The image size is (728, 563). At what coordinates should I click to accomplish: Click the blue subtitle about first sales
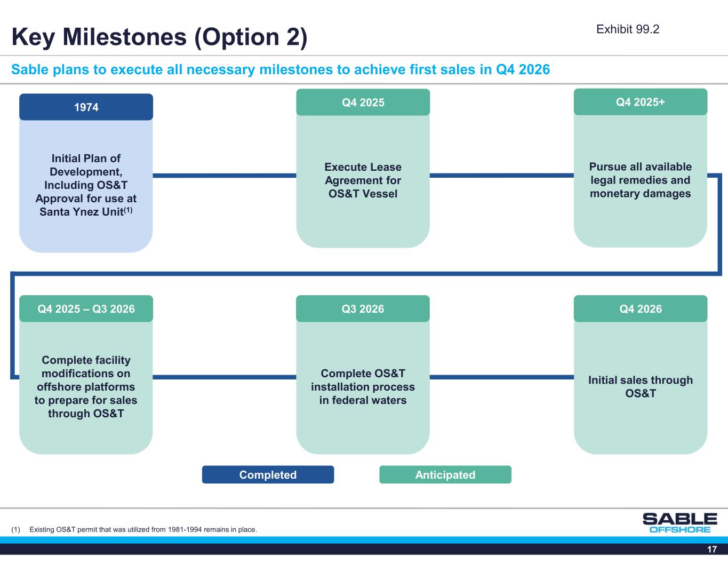(281, 70)
